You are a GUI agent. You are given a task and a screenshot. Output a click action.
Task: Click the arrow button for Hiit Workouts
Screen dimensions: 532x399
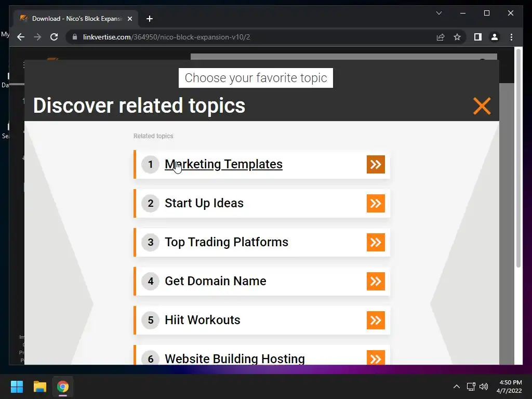(x=376, y=320)
